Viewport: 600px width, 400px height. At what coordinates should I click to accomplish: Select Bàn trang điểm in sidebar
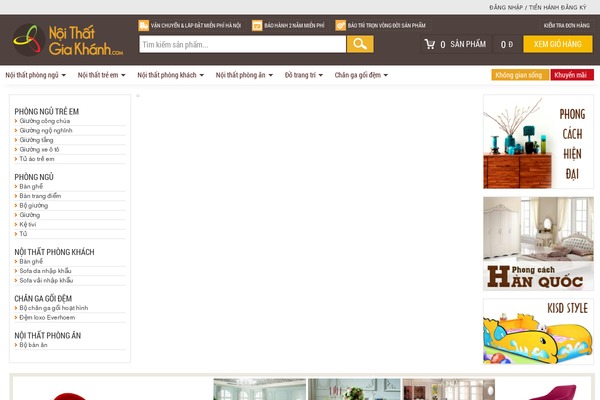click(40, 196)
